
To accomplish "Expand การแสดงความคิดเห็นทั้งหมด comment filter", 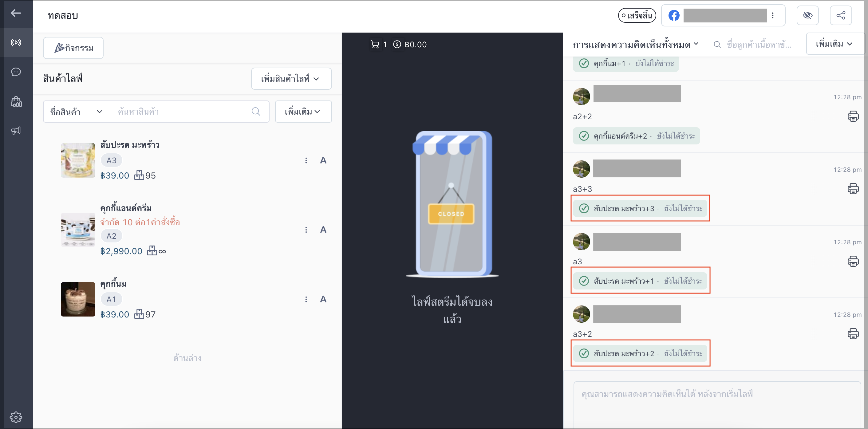I will [x=636, y=45].
